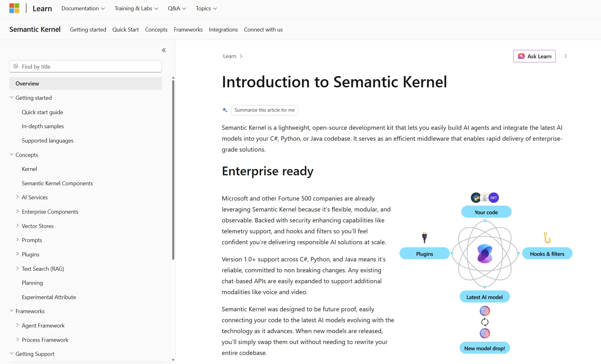Click the hook icon above Hooks & filters
This screenshot has width=601, height=364.
tap(547, 238)
